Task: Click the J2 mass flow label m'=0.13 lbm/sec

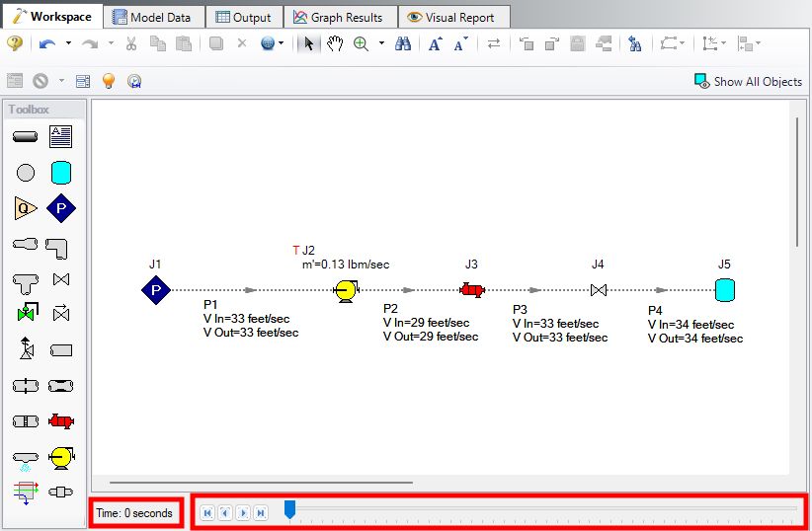Action: [x=346, y=265]
